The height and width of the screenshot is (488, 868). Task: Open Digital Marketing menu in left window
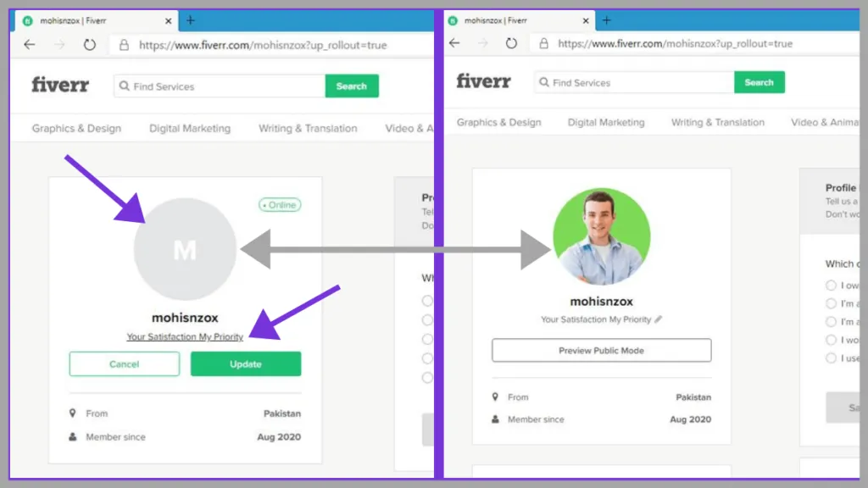tap(190, 129)
